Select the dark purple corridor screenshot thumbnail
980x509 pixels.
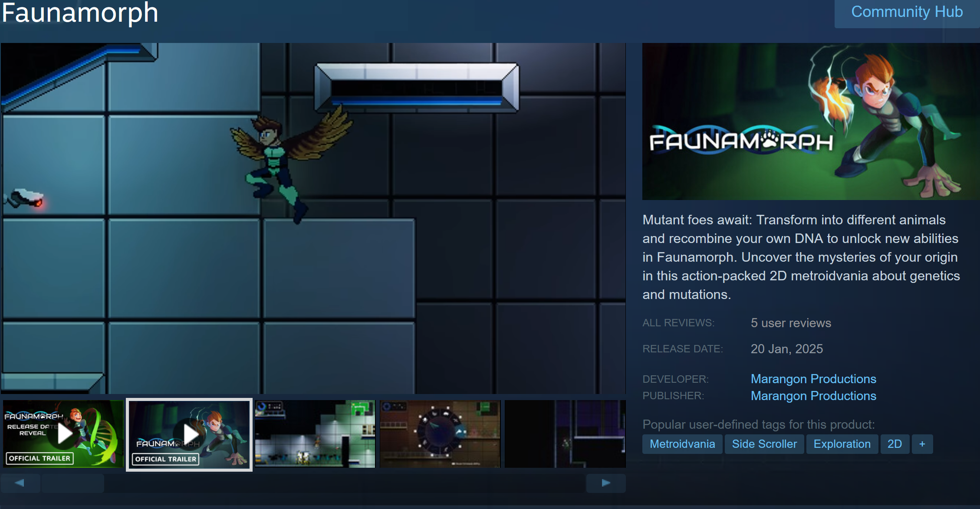click(x=565, y=434)
